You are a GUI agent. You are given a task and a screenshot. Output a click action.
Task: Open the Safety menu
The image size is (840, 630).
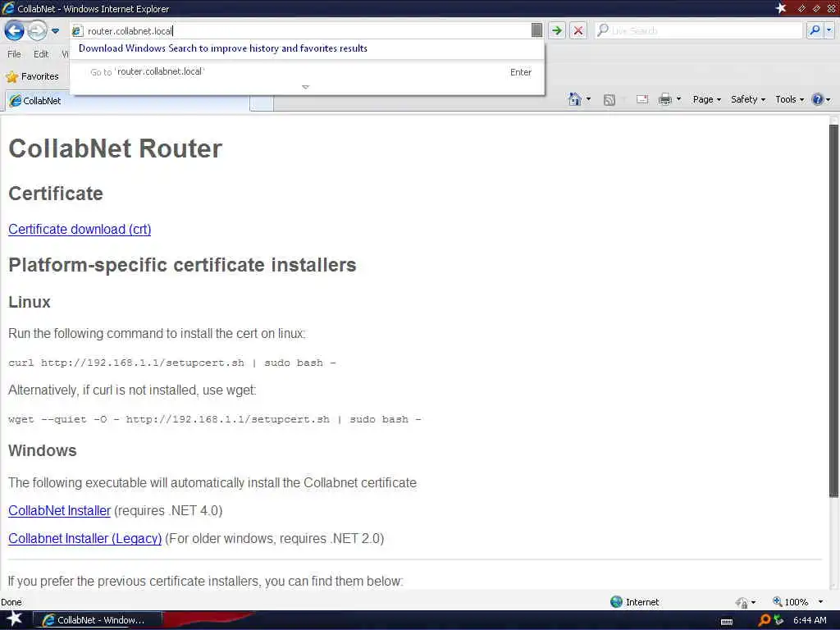coord(748,99)
